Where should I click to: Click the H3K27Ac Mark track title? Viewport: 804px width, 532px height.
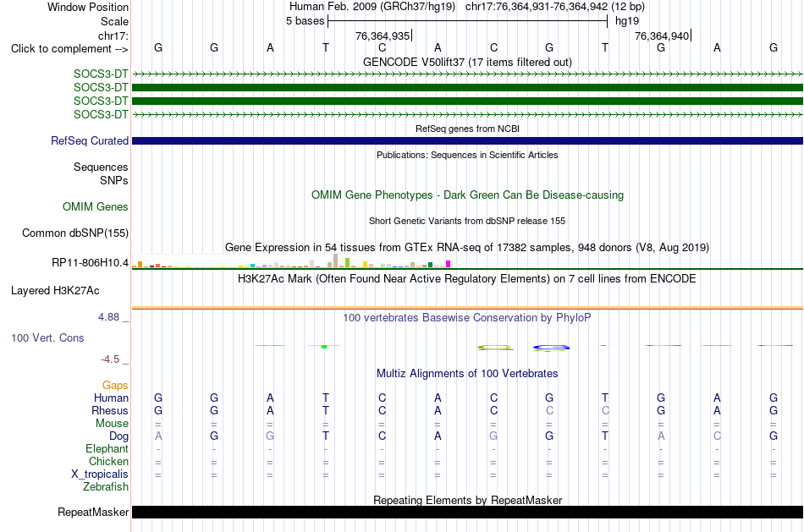467,279
